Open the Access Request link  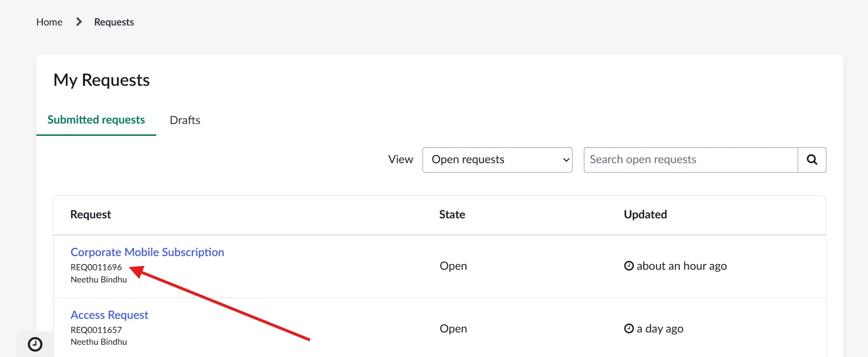[x=109, y=315]
